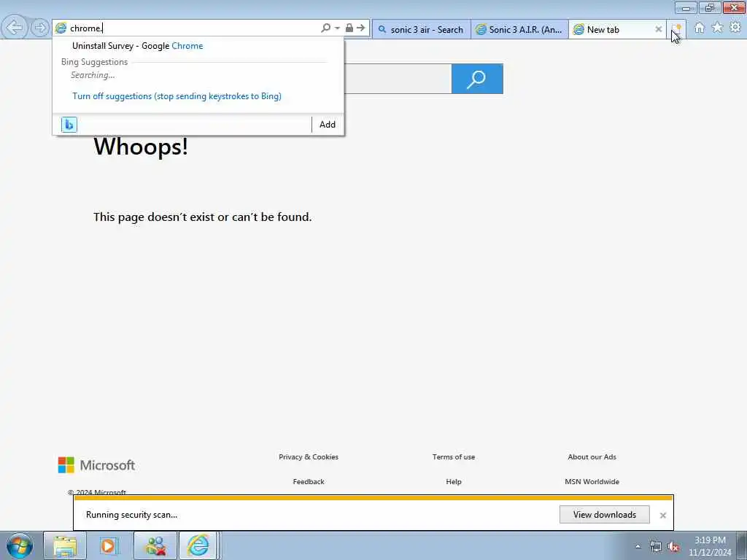The height and width of the screenshot is (560, 747).
Task: Open 'Help' footer link
Action: coord(454,482)
